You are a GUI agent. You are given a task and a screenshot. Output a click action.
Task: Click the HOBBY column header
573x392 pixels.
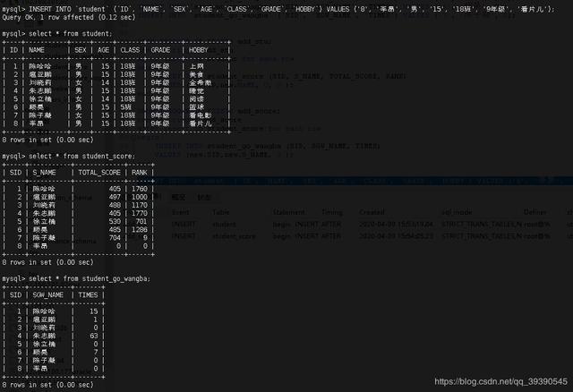199,50
